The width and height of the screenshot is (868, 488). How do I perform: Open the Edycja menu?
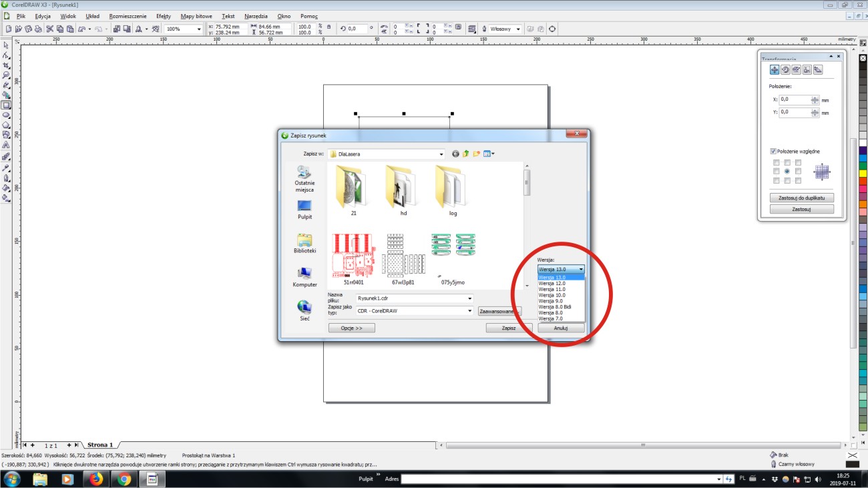43,15
